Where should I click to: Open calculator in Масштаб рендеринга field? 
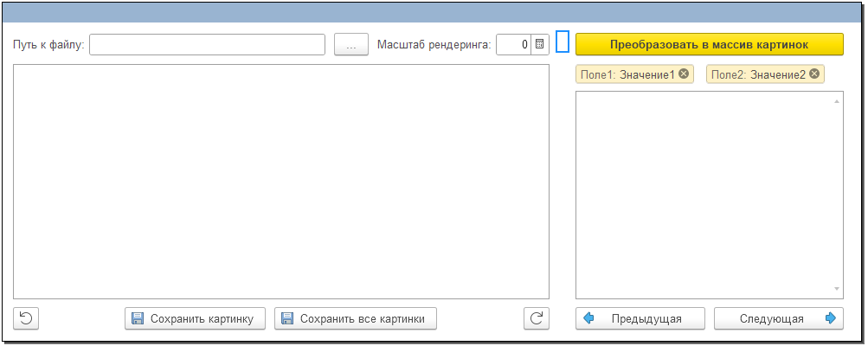click(x=539, y=44)
